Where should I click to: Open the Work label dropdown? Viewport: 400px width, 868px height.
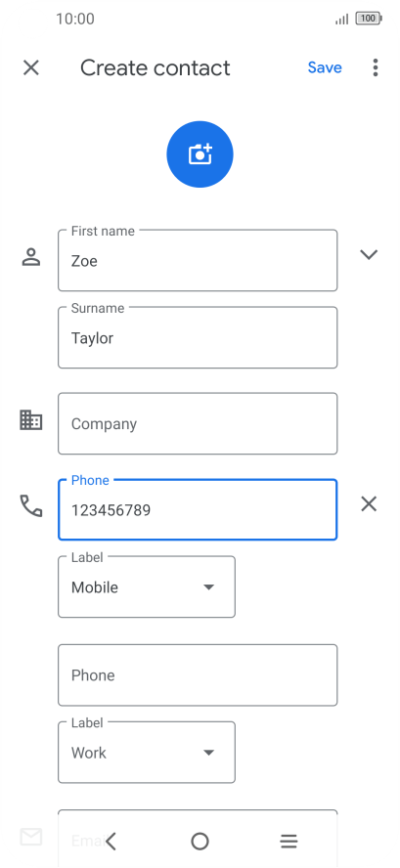[x=147, y=753]
